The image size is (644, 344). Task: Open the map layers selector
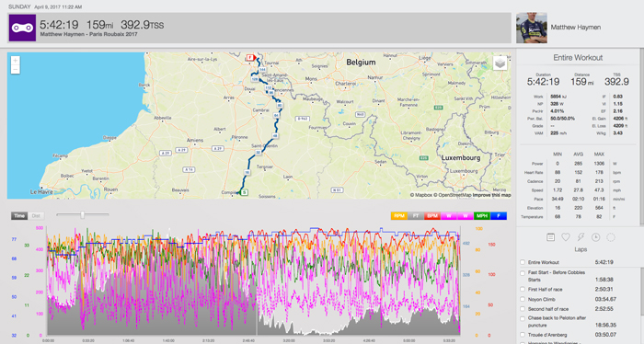pos(500,63)
